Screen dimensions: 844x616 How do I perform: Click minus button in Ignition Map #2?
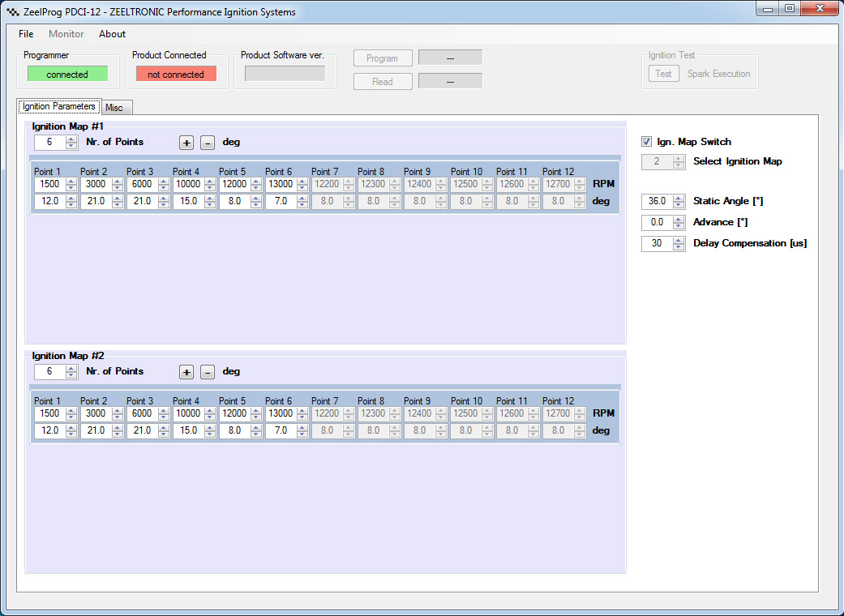(x=208, y=372)
